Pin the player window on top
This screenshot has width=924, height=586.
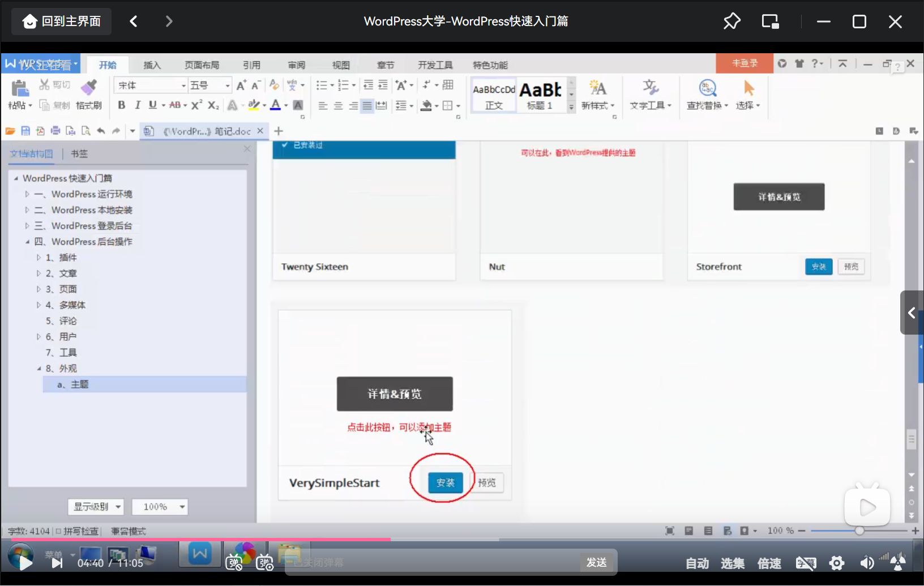[731, 22]
